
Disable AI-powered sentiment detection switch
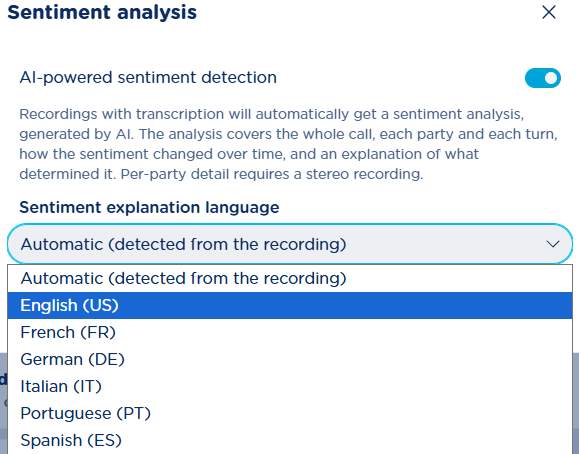[x=543, y=78]
